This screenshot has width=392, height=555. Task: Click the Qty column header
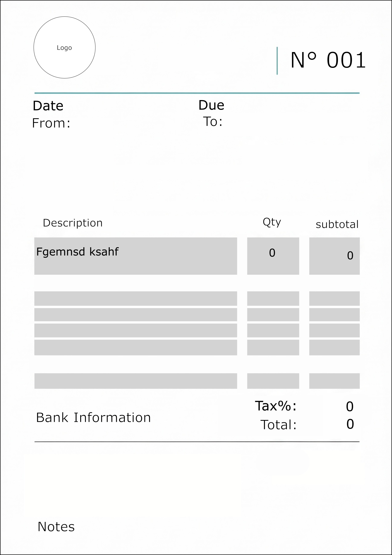272,222
